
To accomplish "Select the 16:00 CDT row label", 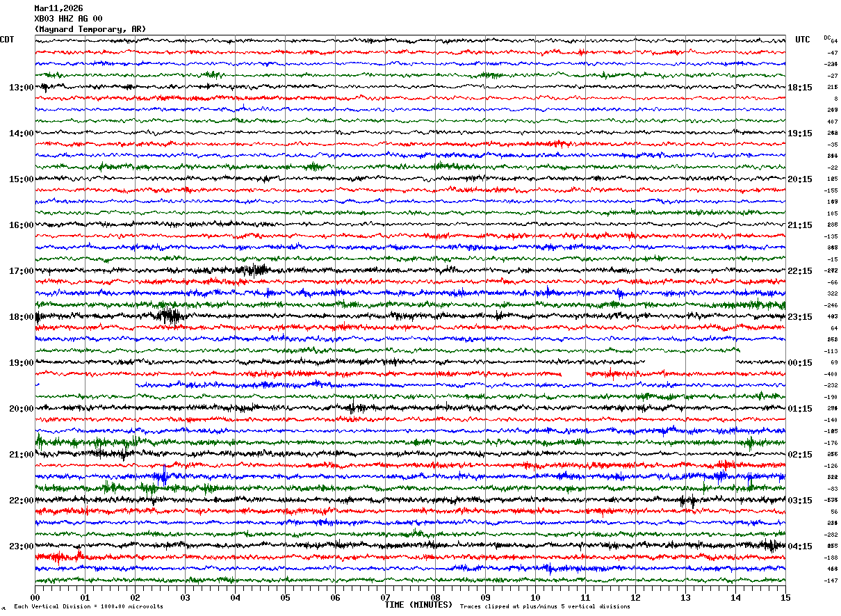I will coord(21,225).
